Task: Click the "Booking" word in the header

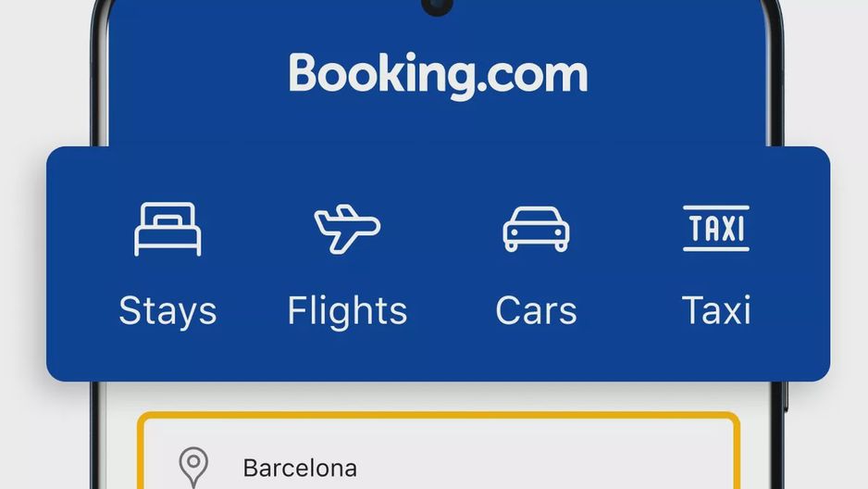Action: tap(382, 76)
